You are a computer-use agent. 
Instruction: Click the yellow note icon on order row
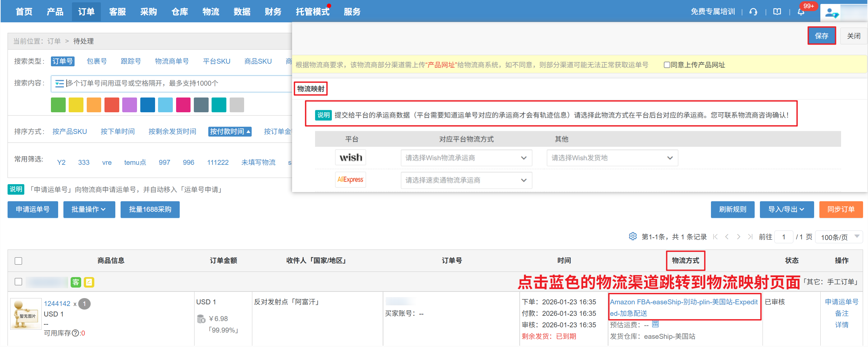[x=89, y=282]
